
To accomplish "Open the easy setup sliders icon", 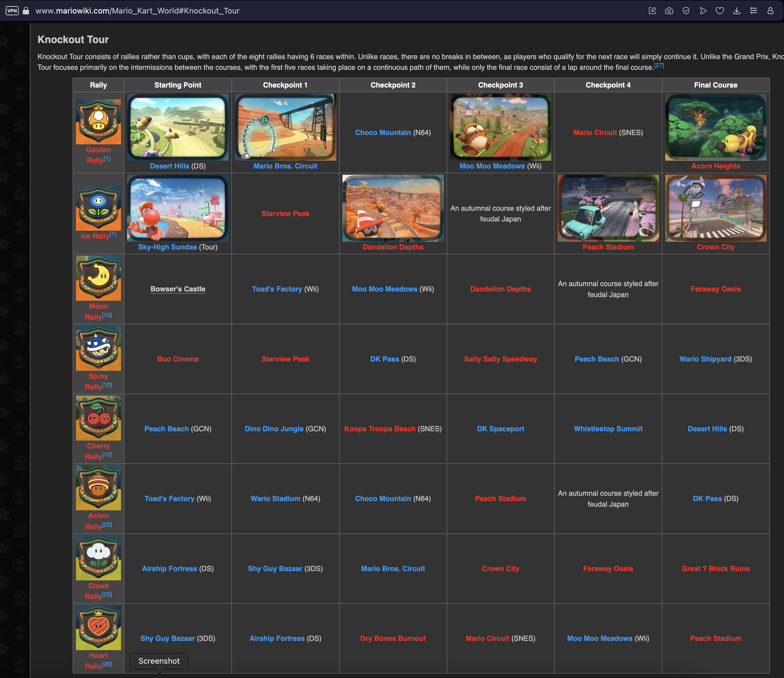I will (753, 11).
